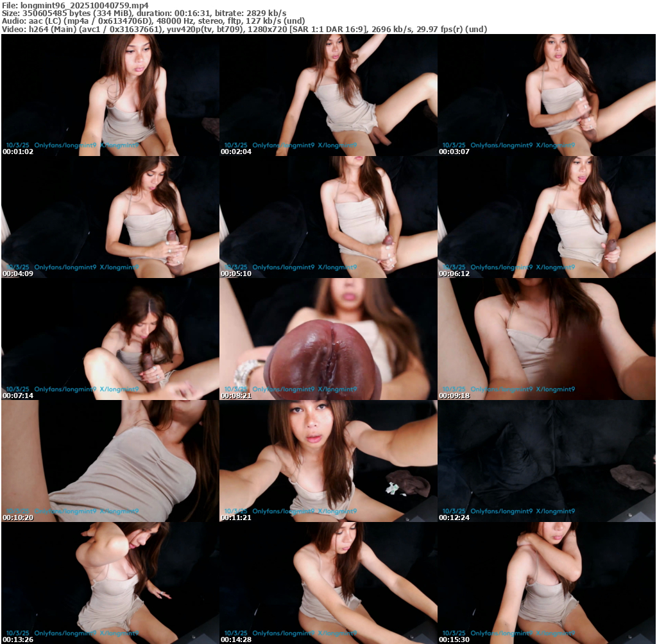Select the dark frame marked 00:12:24
The image size is (657, 644).
coord(546,460)
